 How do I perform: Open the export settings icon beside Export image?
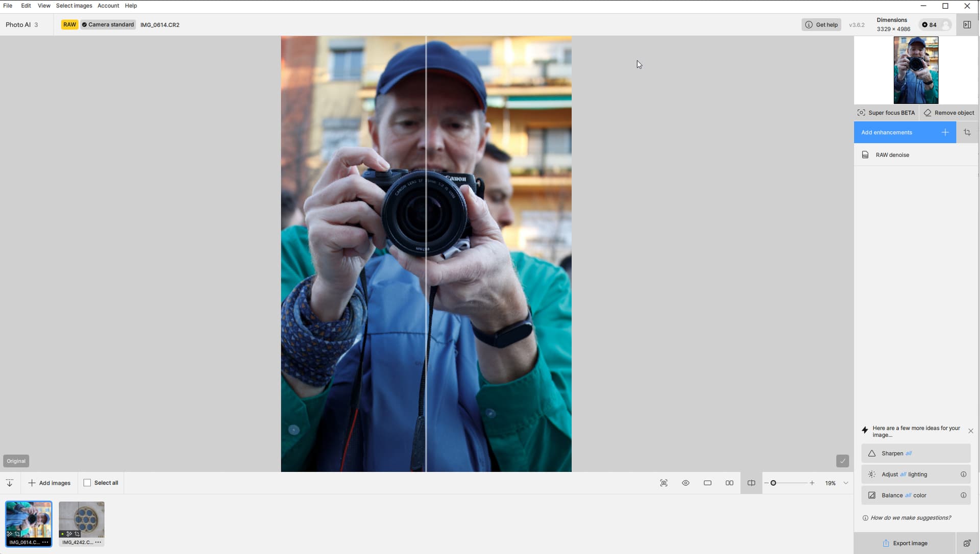(x=967, y=543)
